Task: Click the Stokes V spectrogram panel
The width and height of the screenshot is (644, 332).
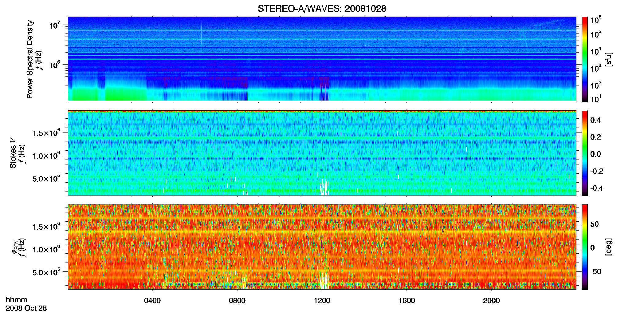Action: [322, 153]
